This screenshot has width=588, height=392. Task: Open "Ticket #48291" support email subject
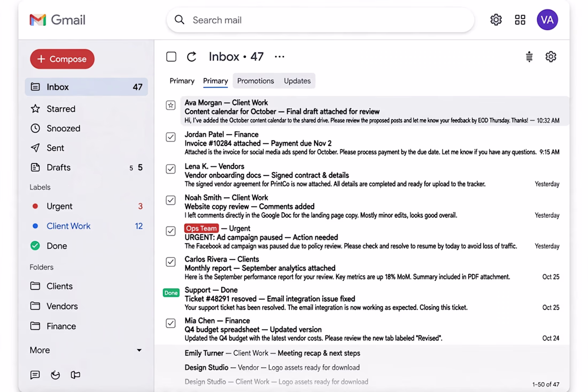click(x=269, y=298)
